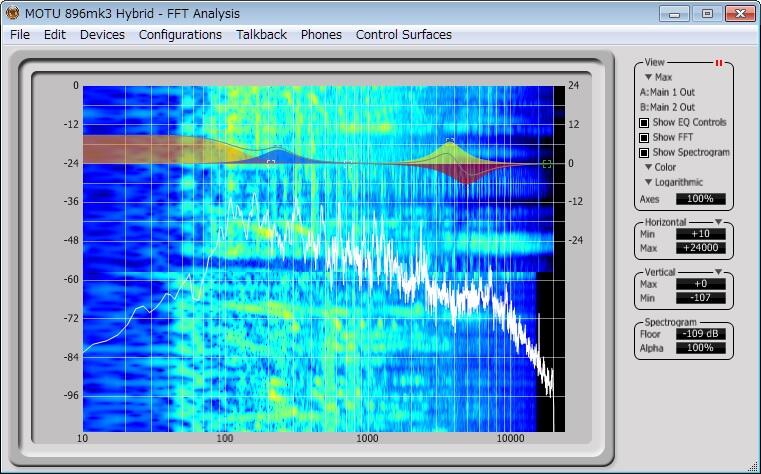Select the EQ handle near 700 Hz on zero line
This screenshot has width=761, height=474.
click(x=348, y=163)
